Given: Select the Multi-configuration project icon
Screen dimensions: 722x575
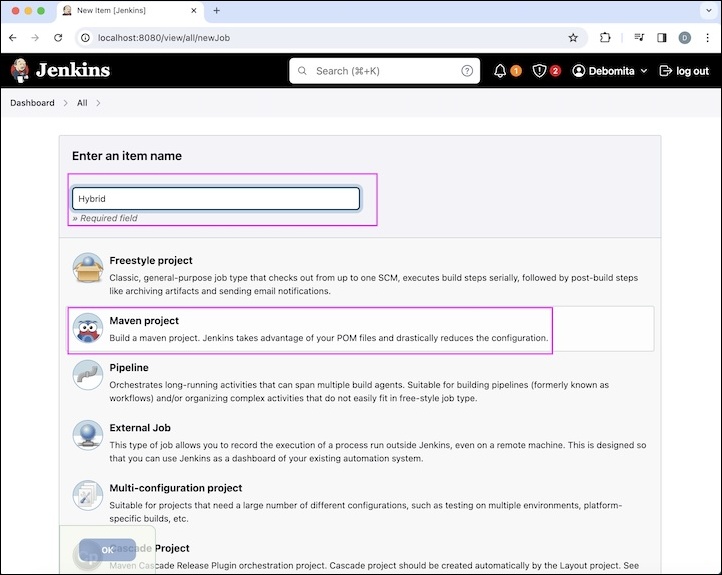Looking at the screenshot, I should tap(87, 495).
